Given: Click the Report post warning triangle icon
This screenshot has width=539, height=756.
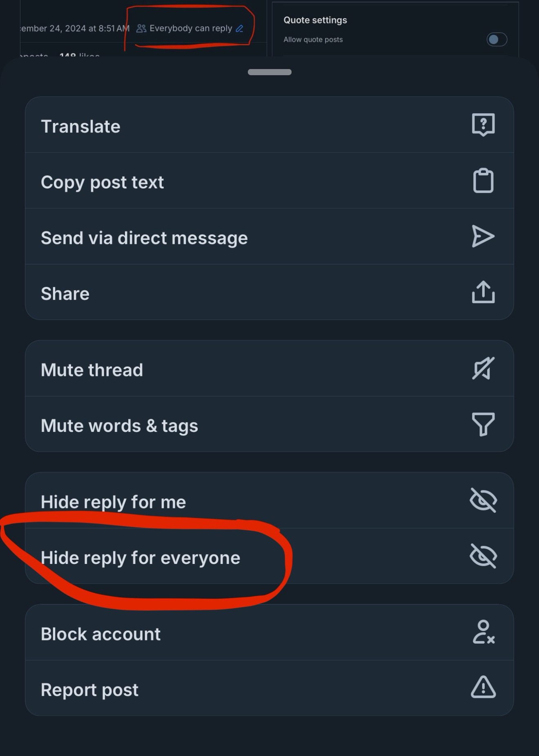Looking at the screenshot, I should [483, 687].
